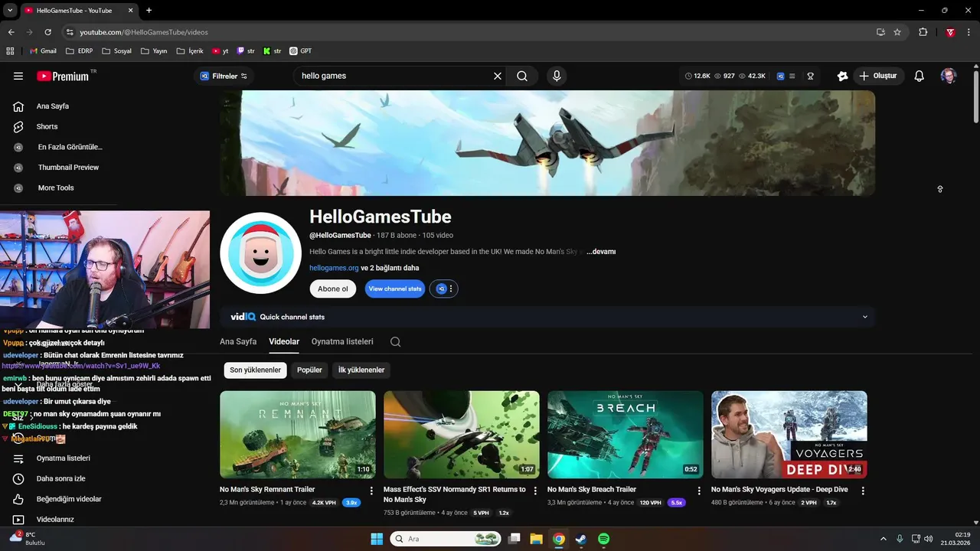This screenshot has width=980, height=551.
Task: Click the View channel stats button
Action: (395, 289)
